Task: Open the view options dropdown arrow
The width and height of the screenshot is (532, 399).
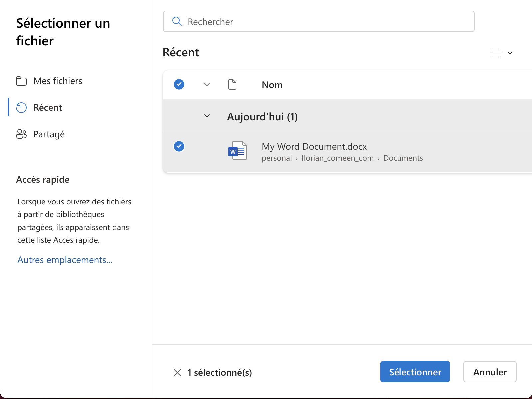Action: click(x=510, y=53)
